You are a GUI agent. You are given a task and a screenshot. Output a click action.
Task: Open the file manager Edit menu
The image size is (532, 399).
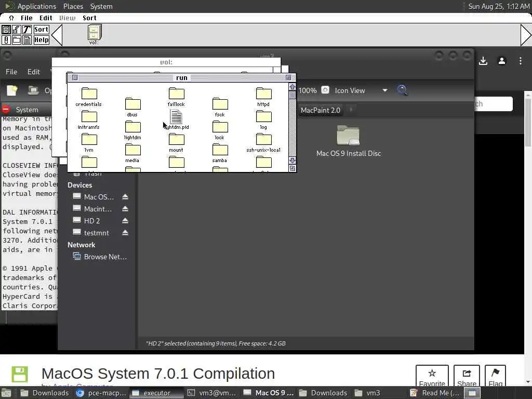34,72
